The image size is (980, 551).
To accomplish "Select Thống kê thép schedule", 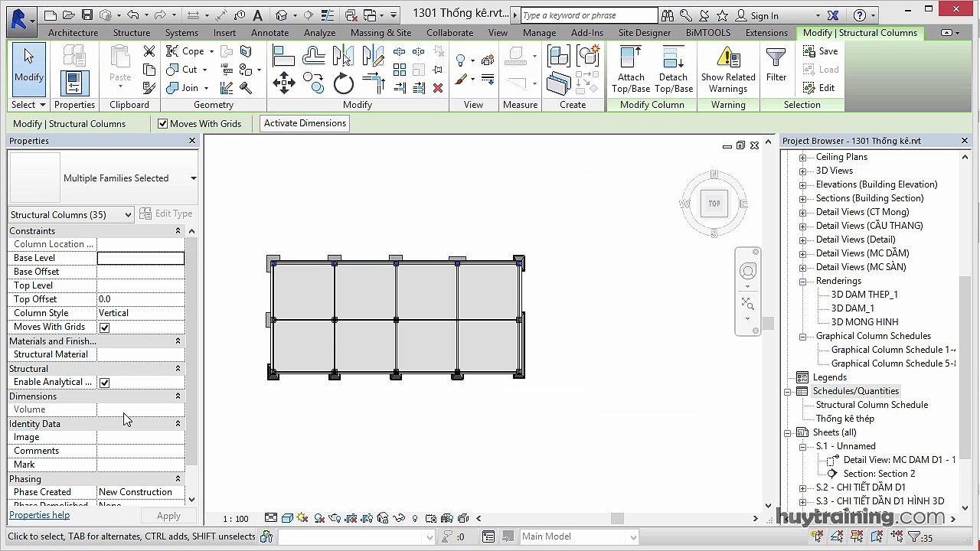I will 844,419.
